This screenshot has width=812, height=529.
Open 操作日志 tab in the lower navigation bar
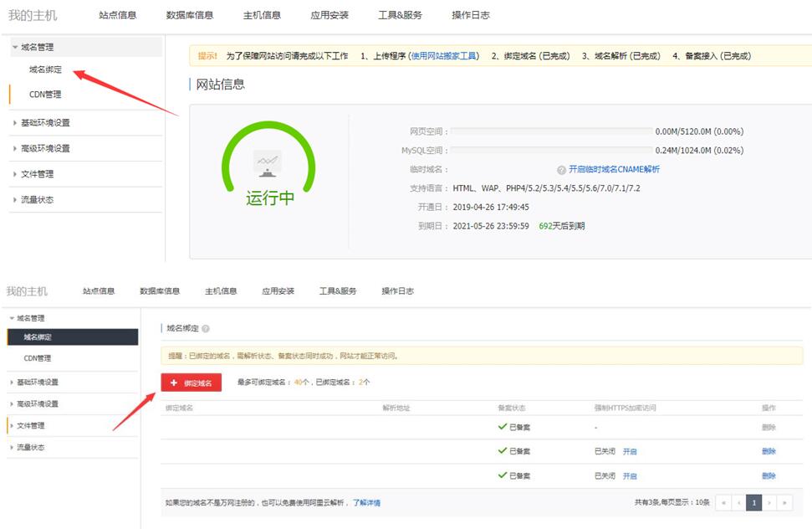point(397,291)
